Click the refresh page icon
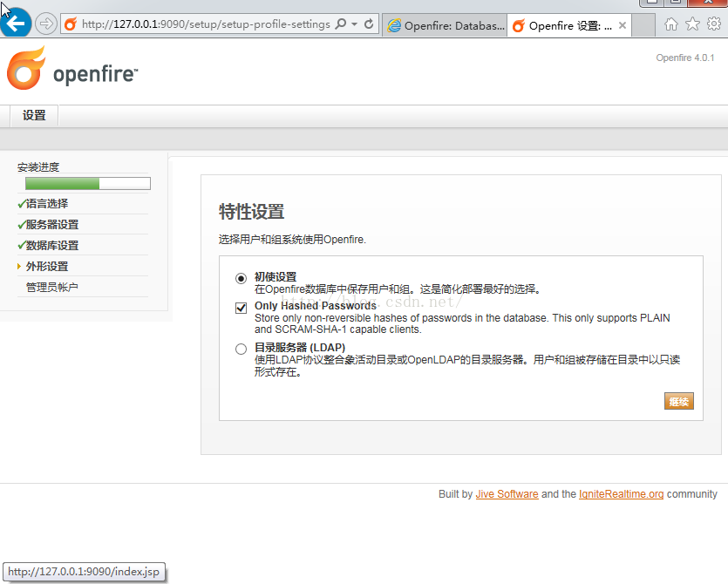The image size is (728, 584). click(x=369, y=24)
